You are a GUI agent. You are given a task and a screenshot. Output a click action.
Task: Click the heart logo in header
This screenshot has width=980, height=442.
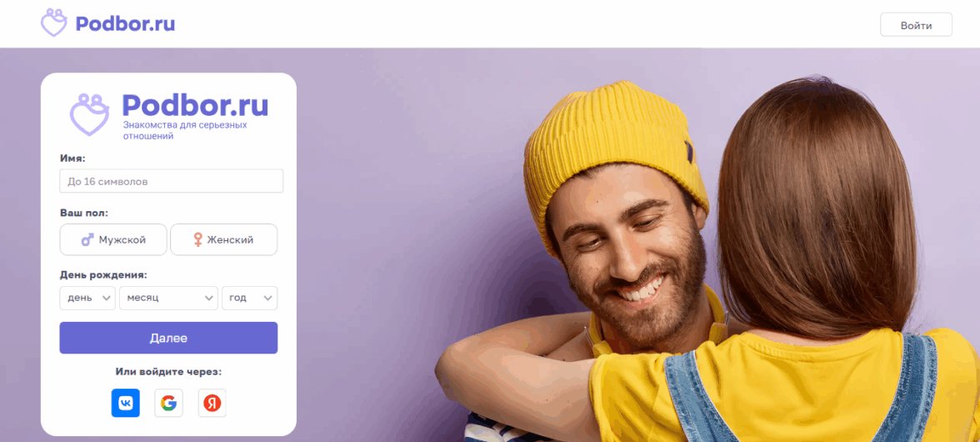click(x=53, y=23)
